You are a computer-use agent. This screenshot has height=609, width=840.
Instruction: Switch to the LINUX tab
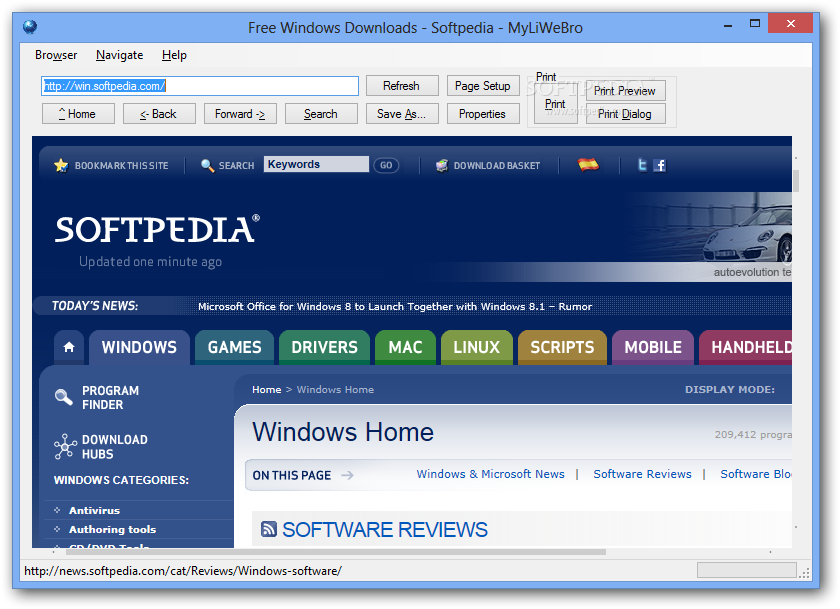[477, 347]
